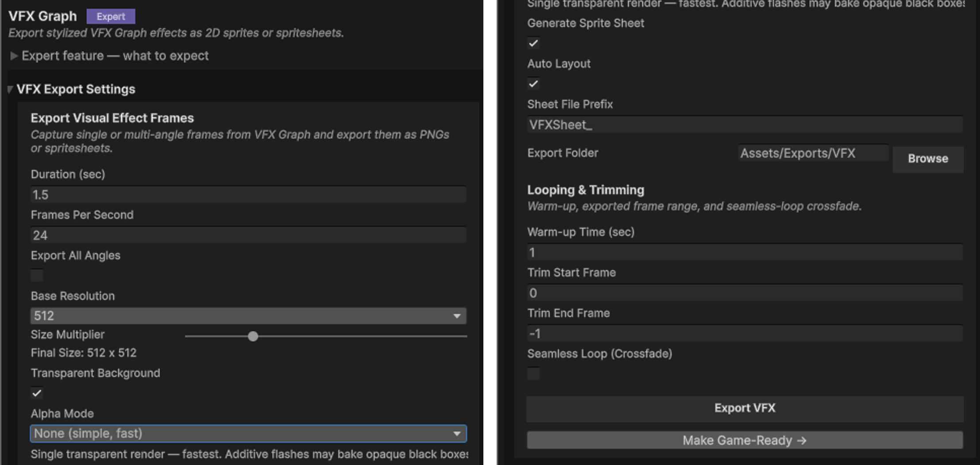Click the Warm-up Time field

coord(745,253)
